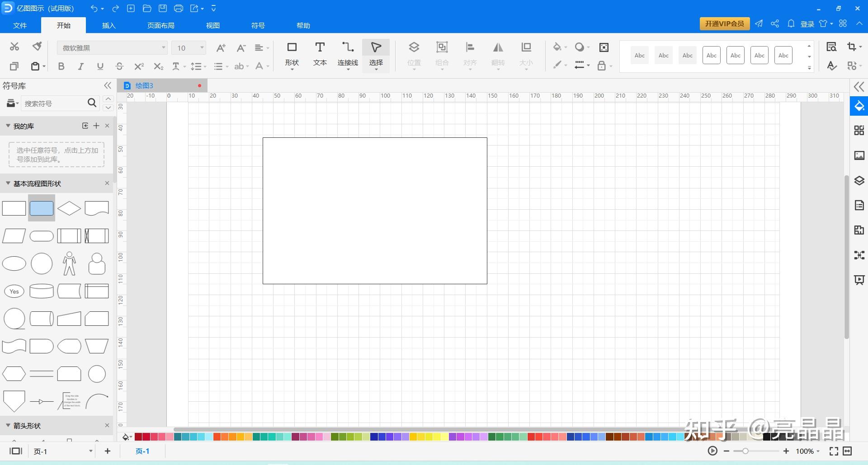Viewport: 868px width, 465px height.
Task: Click the 开通VIP会员 button
Action: point(724,23)
